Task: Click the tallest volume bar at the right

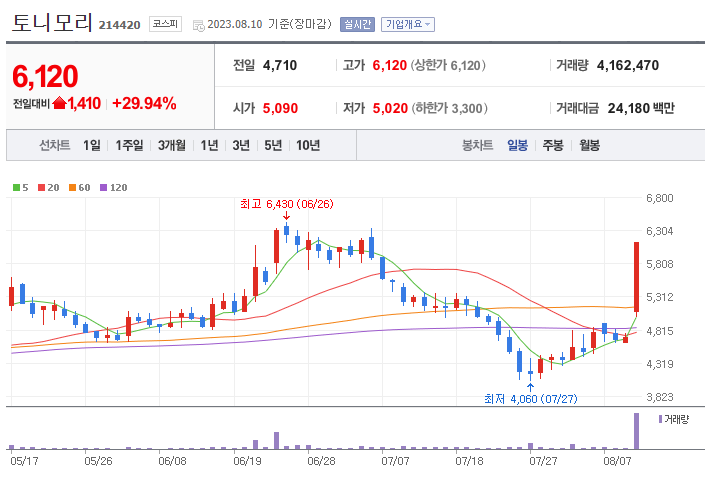Action: [x=636, y=431]
